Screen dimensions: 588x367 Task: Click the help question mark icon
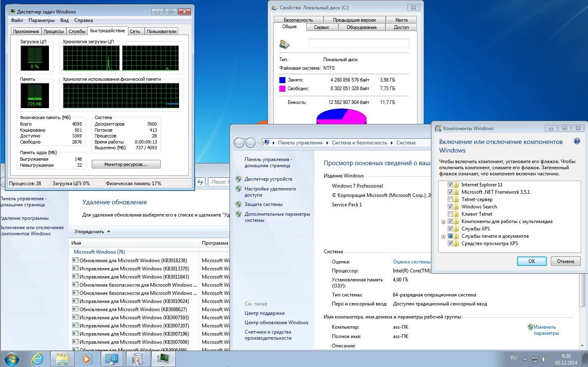[577, 141]
